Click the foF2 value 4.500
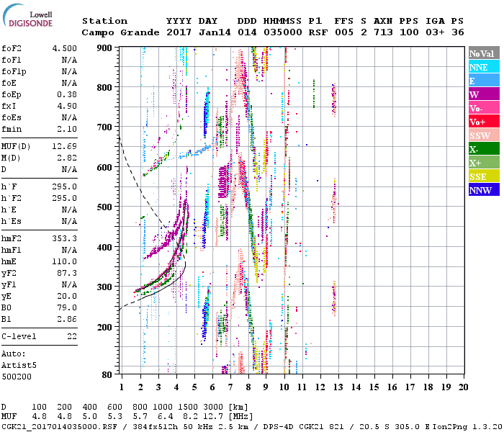Viewport: 504px width, 432px height. coord(64,50)
